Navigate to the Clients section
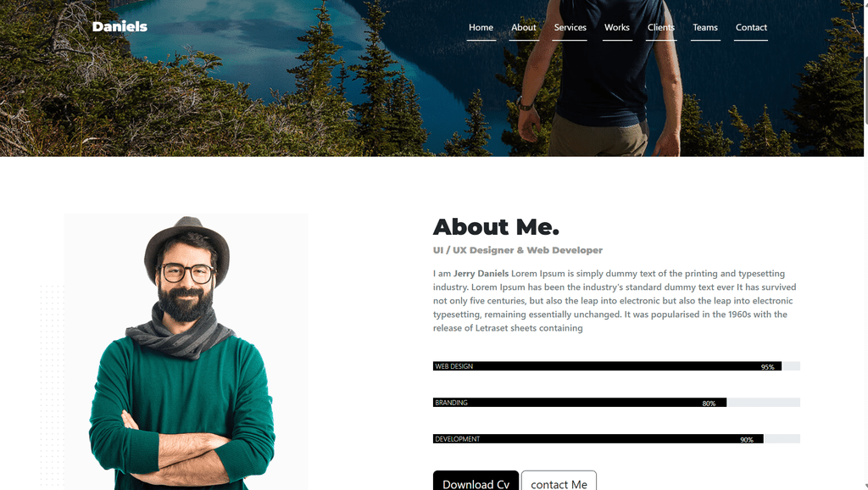The height and width of the screenshot is (490, 868). point(661,28)
